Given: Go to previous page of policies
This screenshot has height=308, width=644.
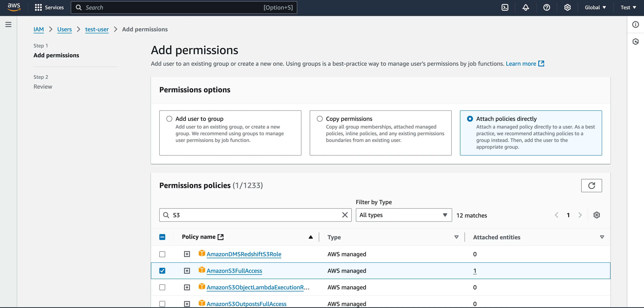Looking at the screenshot, I should tap(556, 215).
